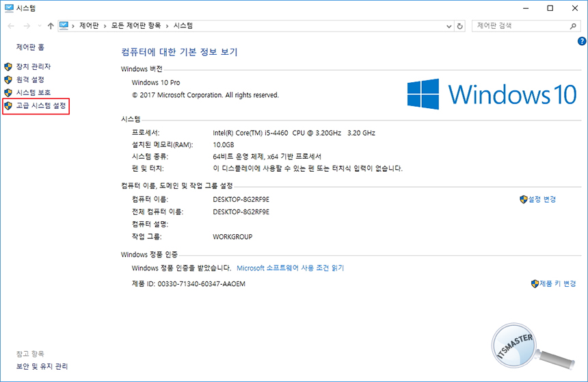
Task: Go up one level with up arrow
Action: (51, 26)
